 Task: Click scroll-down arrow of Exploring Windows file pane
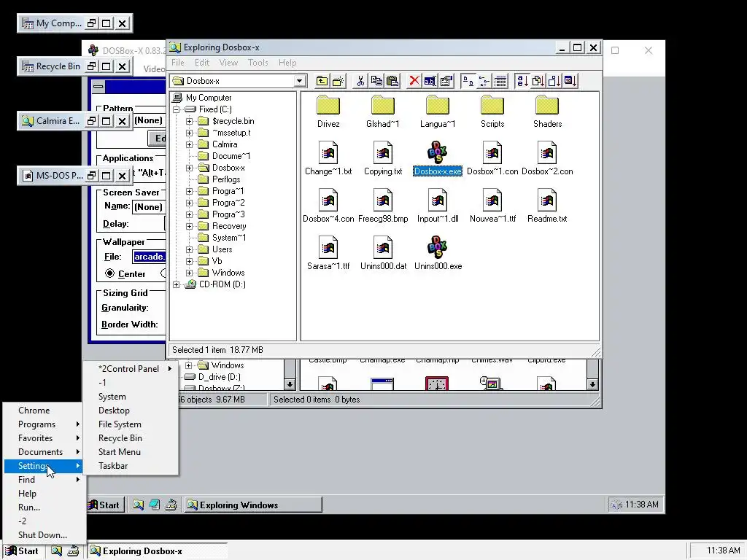pyautogui.click(x=592, y=384)
